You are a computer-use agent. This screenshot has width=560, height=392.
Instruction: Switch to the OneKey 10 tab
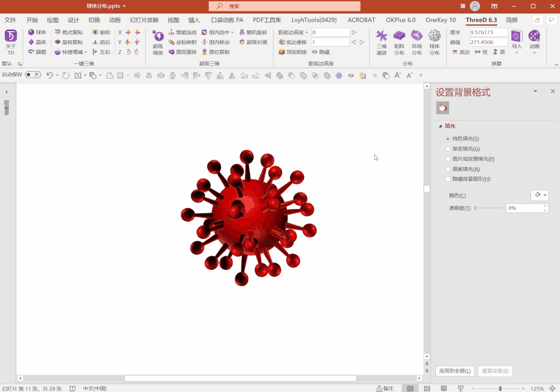pos(440,20)
